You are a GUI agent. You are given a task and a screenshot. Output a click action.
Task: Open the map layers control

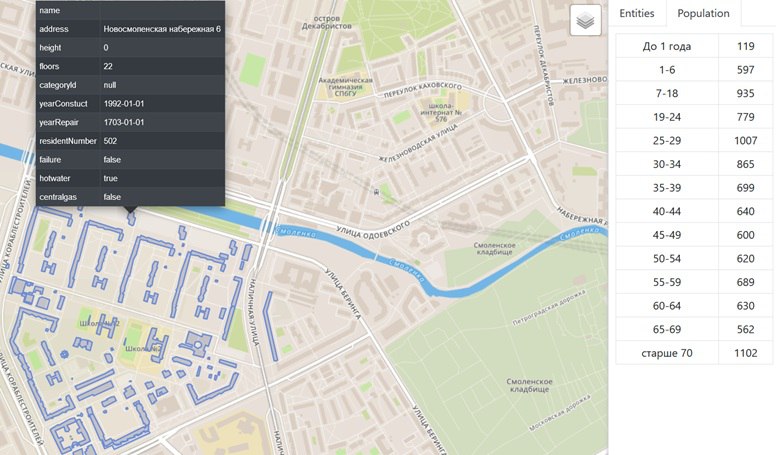point(585,21)
